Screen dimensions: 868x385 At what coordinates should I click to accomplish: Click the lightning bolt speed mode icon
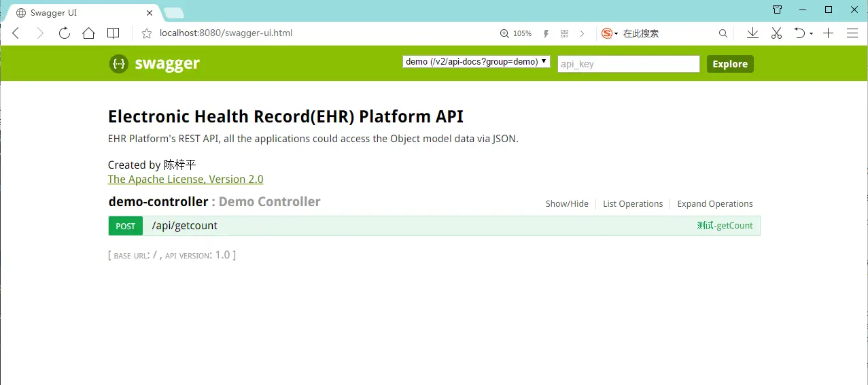(546, 33)
